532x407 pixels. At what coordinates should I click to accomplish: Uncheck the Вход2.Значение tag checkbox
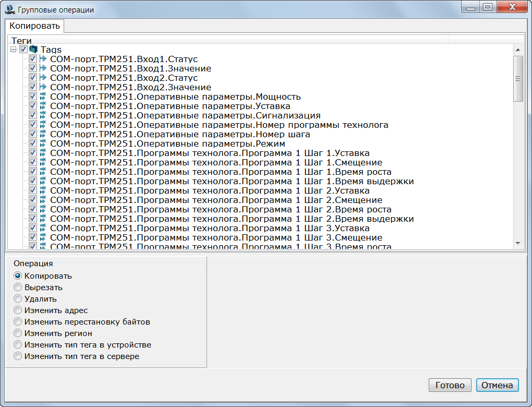pyautogui.click(x=32, y=87)
